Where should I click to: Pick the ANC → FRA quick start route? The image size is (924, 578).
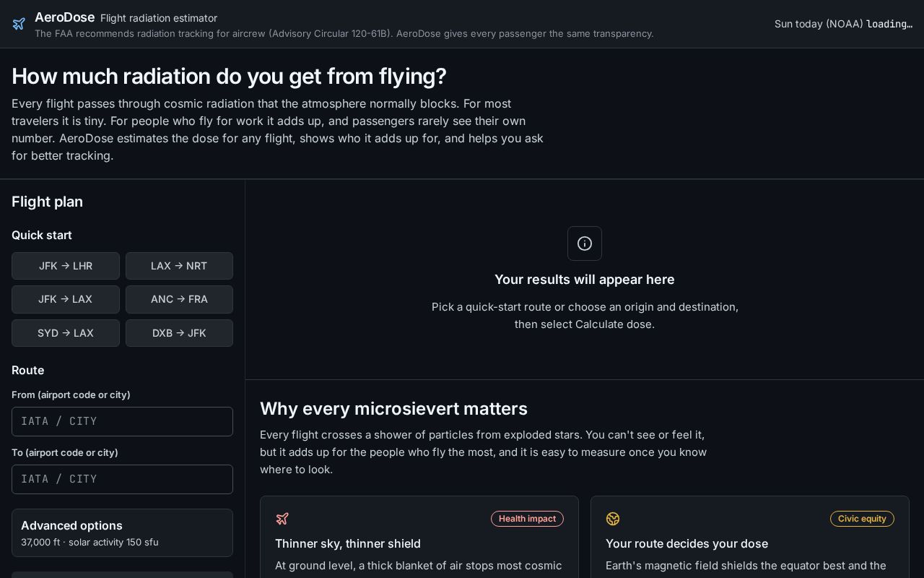click(179, 299)
